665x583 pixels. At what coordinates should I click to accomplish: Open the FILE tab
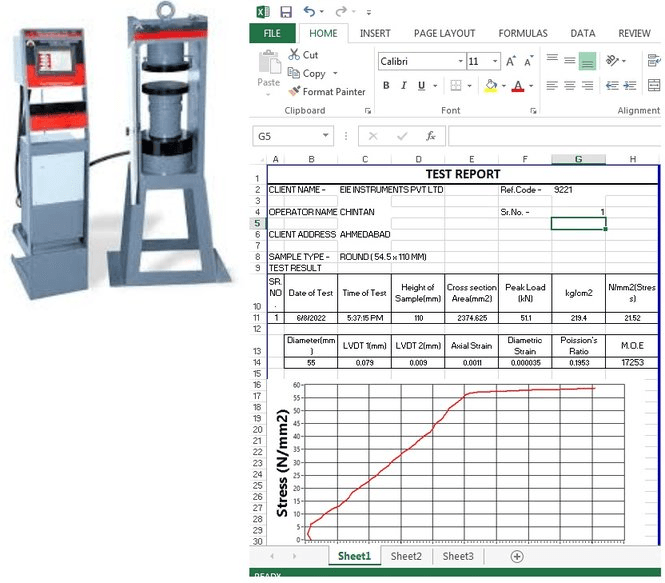pyautogui.click(x=272, y=33)
